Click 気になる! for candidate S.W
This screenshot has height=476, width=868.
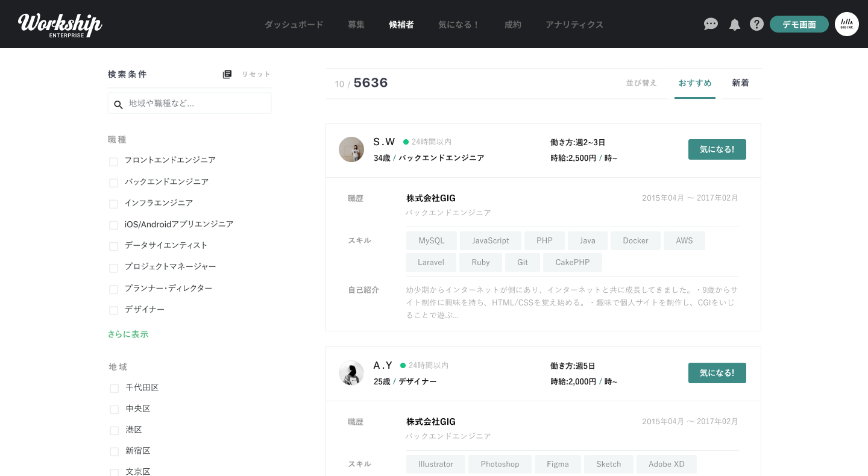point(717,149)
